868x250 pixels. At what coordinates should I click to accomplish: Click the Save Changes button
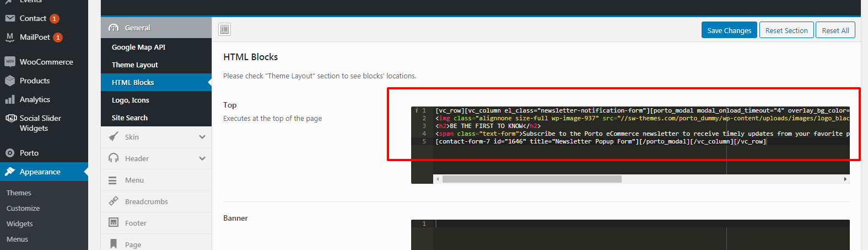(x=729, y=30)
